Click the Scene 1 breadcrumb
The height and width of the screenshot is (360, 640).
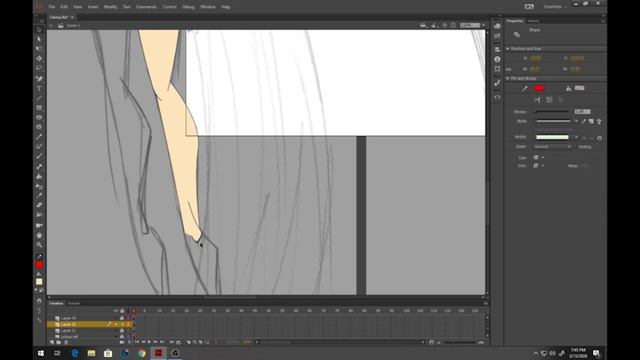(73, 26)
